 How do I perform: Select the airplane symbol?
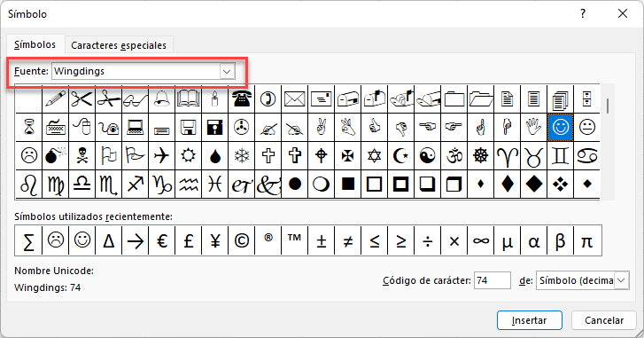click(162, 156)
